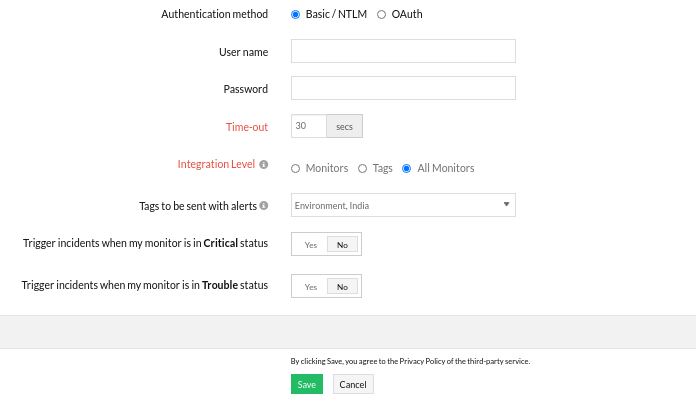Select All Monitors integration level

[x=406, y=169]
